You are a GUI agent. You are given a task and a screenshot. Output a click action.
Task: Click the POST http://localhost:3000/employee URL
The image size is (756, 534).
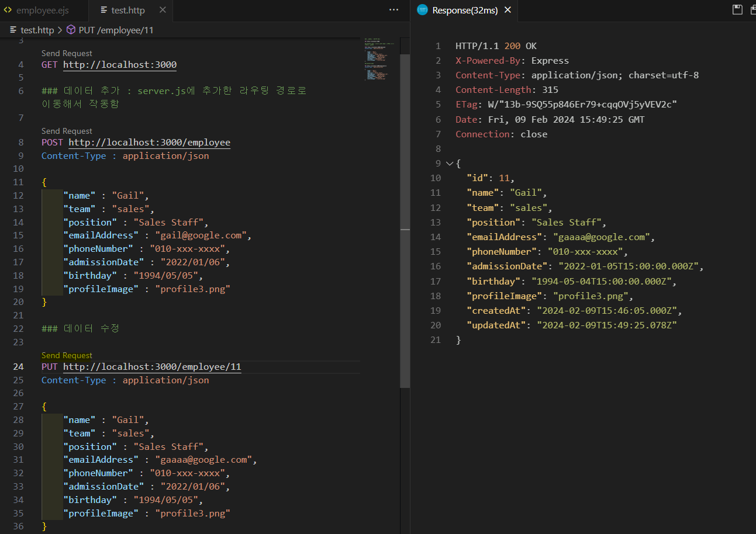(149, 143)
